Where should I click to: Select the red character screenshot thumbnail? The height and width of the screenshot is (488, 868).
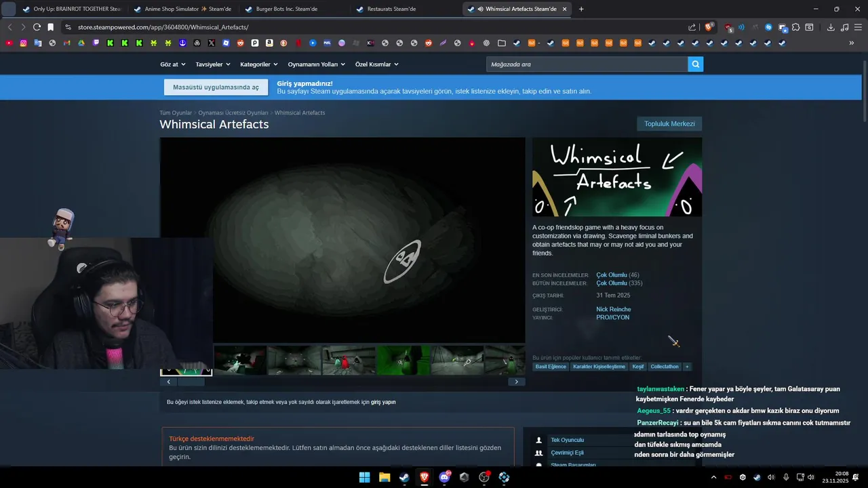pyautogui.click(x=349, y=360)
